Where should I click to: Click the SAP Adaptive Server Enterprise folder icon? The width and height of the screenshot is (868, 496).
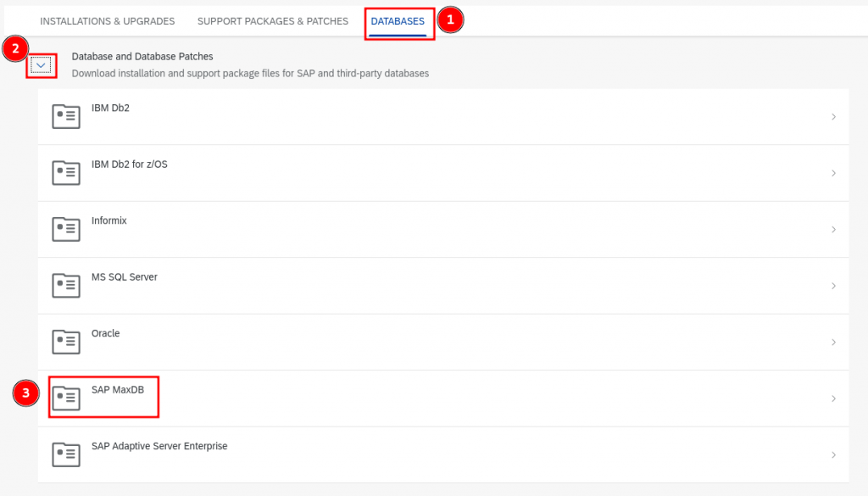[x=66, y=454]
